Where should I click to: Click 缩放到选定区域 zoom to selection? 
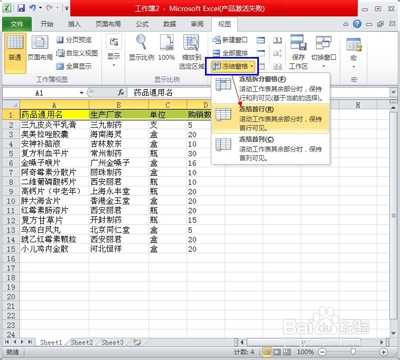tap(191, 52)
